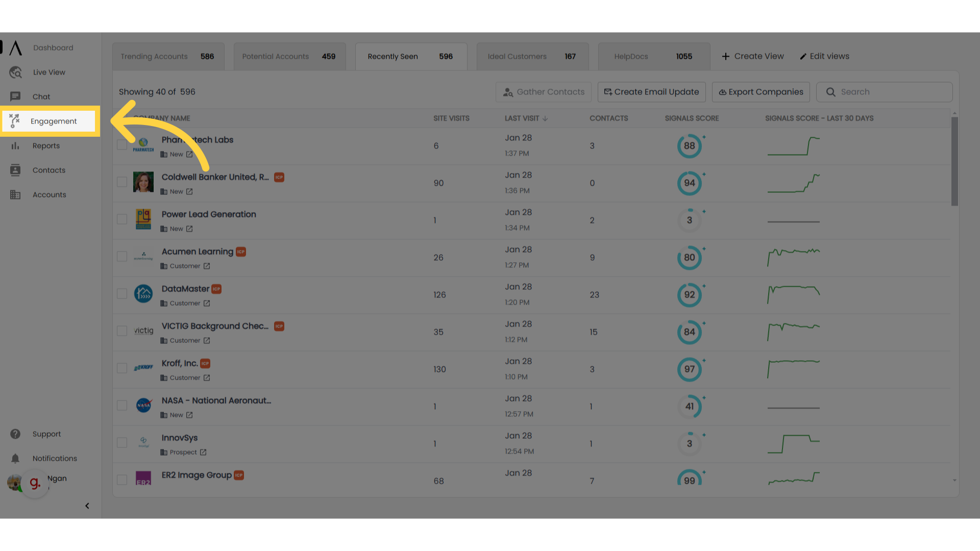Open the Accounts building icon
Viewport: 980px width, 551px height.
pyautogui.click(x=15, y=195)
